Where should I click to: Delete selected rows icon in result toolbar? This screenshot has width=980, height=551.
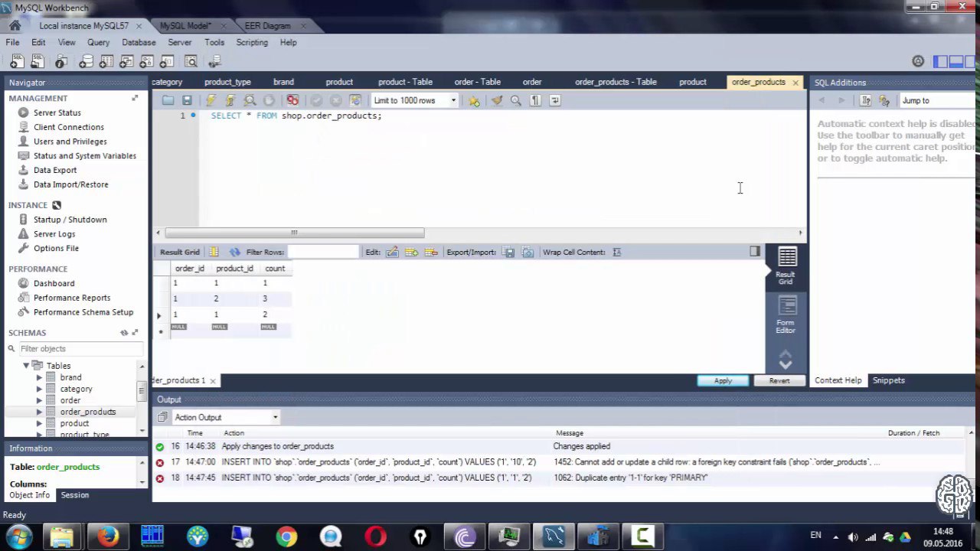click(x=431, y=252)
